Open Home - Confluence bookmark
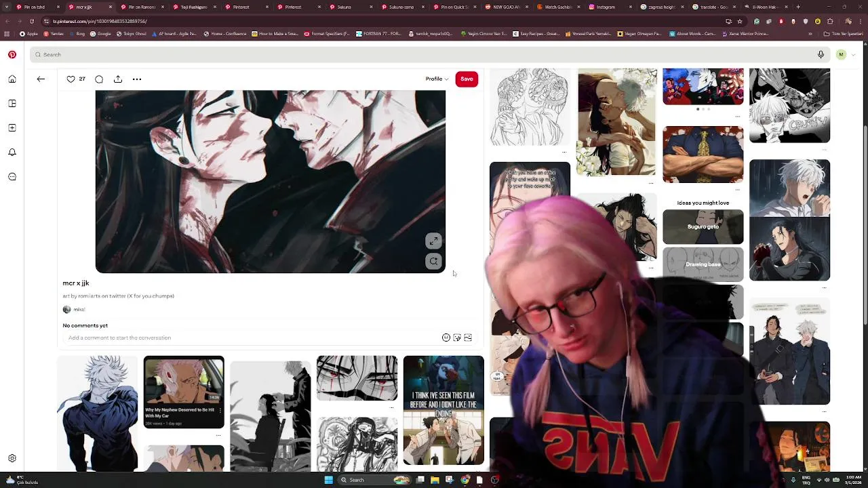The width and height of the screenshot is (868, 488). pos(225,34)
